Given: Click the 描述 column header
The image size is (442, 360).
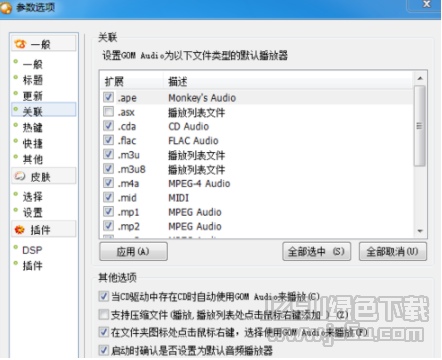Looking at the screenshot, I should (x=288, y=81).
